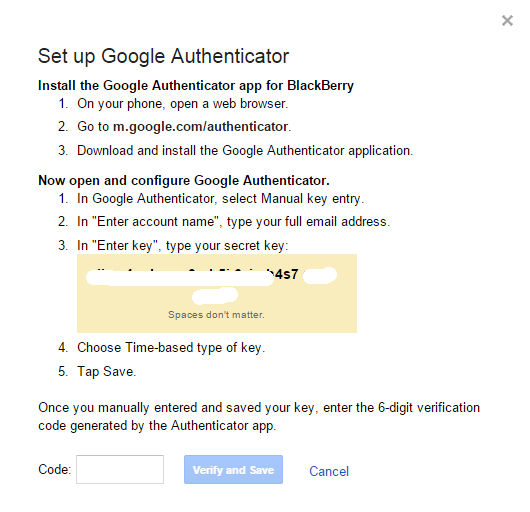
Task: Click the "select Manual key entry" step
Action: click(220, 199)
